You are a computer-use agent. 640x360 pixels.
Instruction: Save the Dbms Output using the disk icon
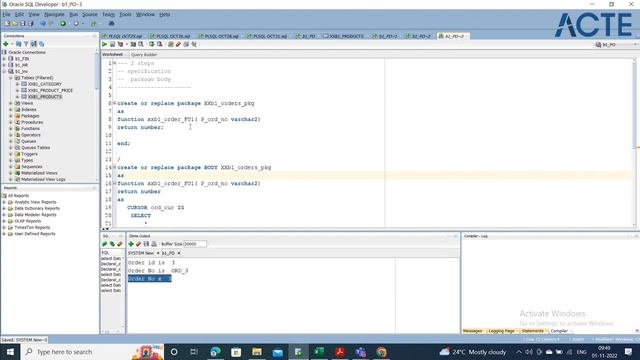pyautogui.click(x=146, y=244)
